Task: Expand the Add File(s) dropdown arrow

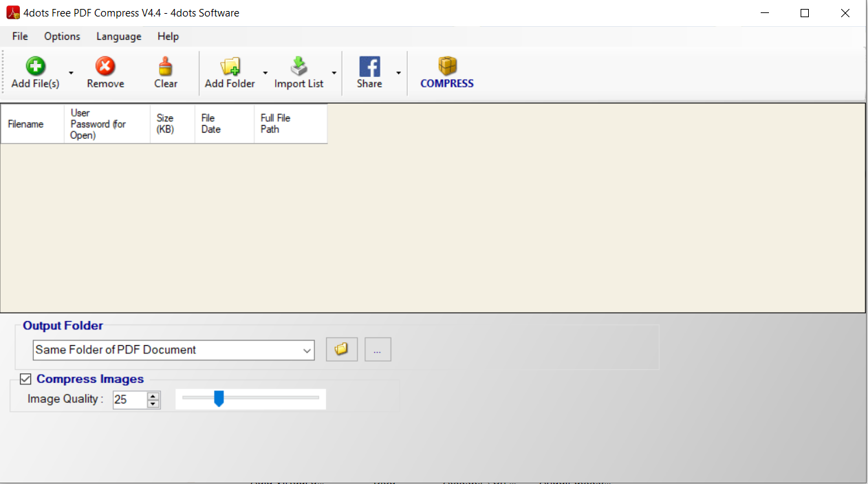Action: [71, 73]
